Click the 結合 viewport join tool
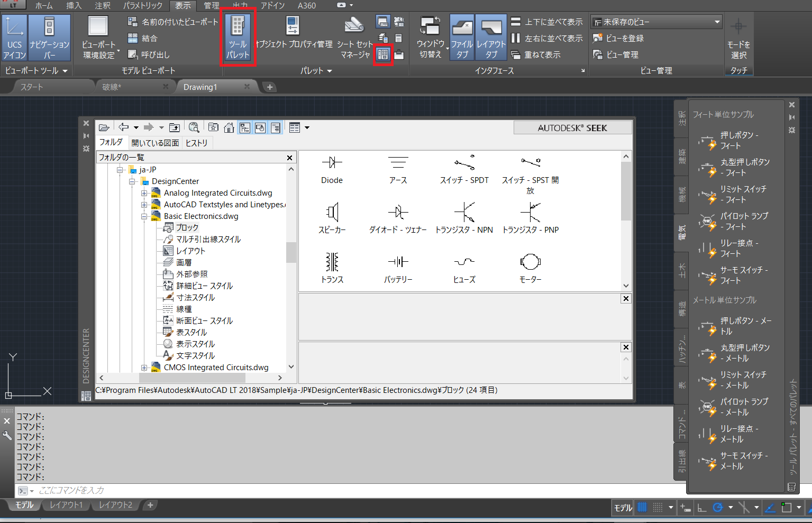Viewport: 812px width, 523px height. 143,38
